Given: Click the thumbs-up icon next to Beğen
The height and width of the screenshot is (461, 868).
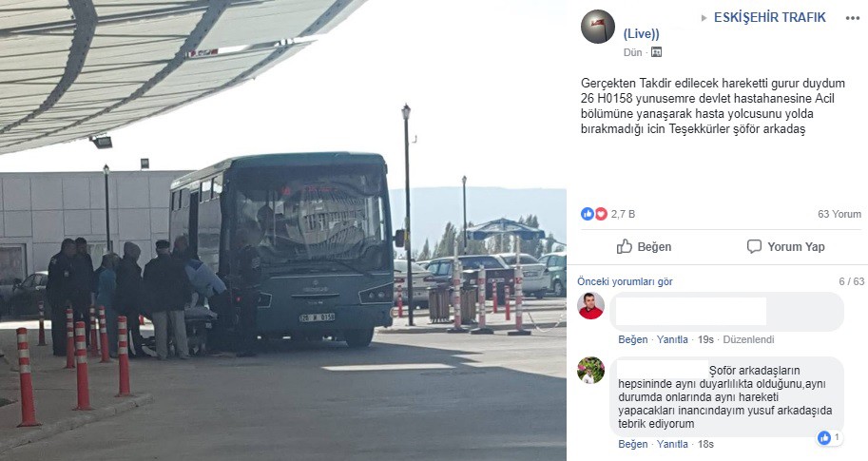Looking at the screenshot, I should pos(625,246).
